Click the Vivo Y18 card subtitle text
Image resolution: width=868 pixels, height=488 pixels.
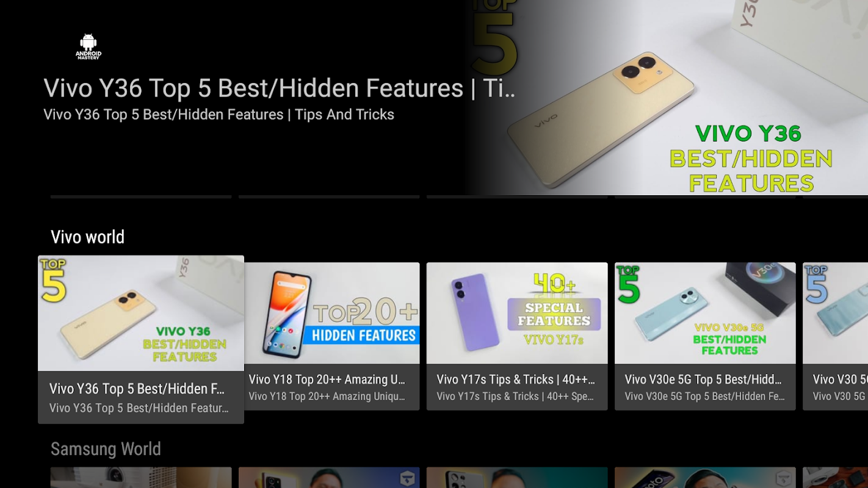327,396
